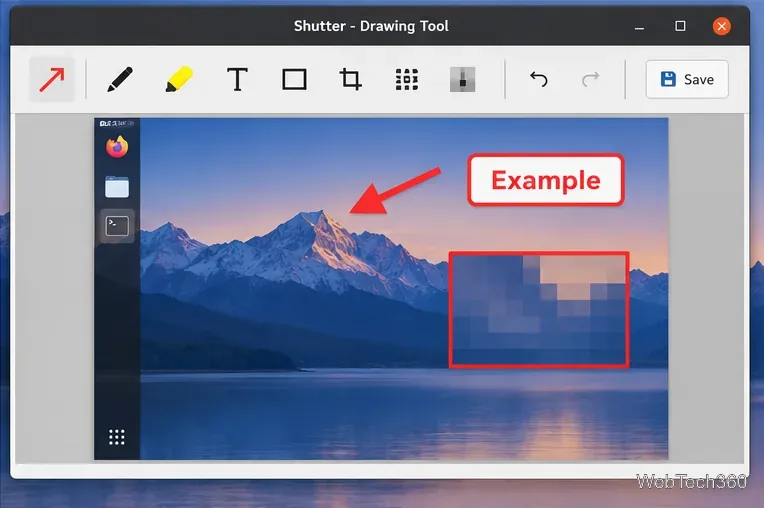764x508 pixels.
Task: Maximize the Shutter Drawing Tool window
Action: (x=680, y=26)
